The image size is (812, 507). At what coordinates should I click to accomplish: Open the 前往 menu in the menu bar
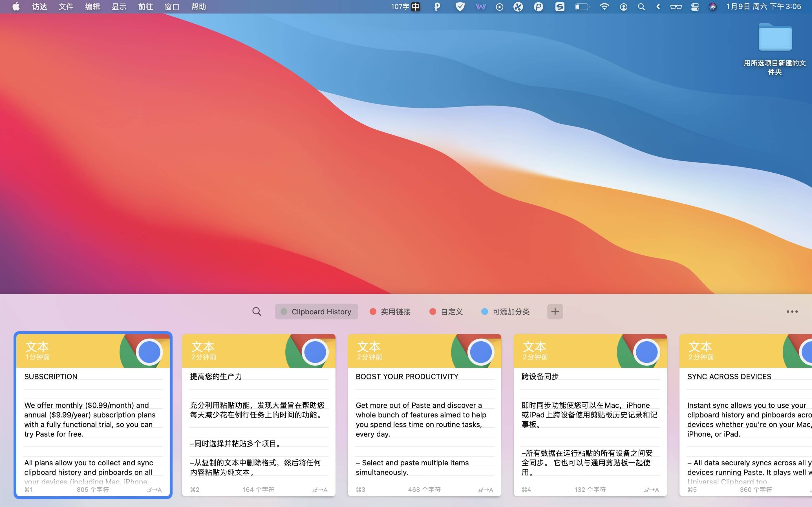click(x=145, y=6)
